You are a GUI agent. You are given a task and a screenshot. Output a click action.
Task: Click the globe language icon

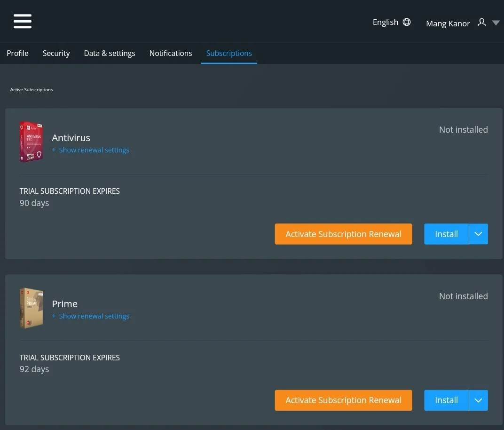pyautogui.click(x=407, y=22)
